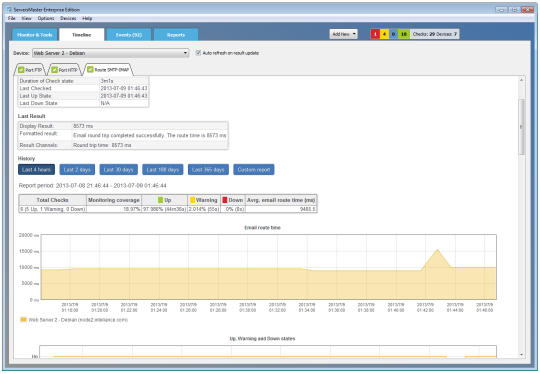The height and width of the screenshot is (374, 540).
Task: Click the Web Server 2 - Debian chart legend swatch
Action: 23,320
